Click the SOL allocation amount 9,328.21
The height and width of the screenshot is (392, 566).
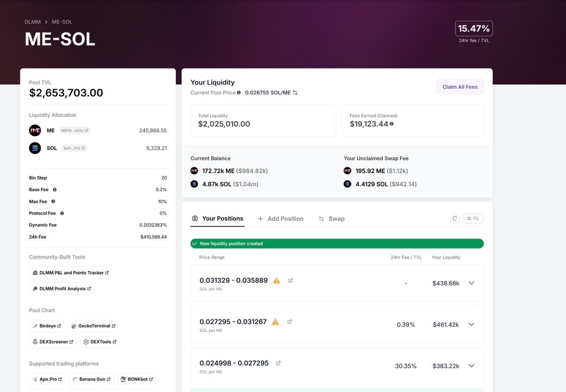coord(157,148)
